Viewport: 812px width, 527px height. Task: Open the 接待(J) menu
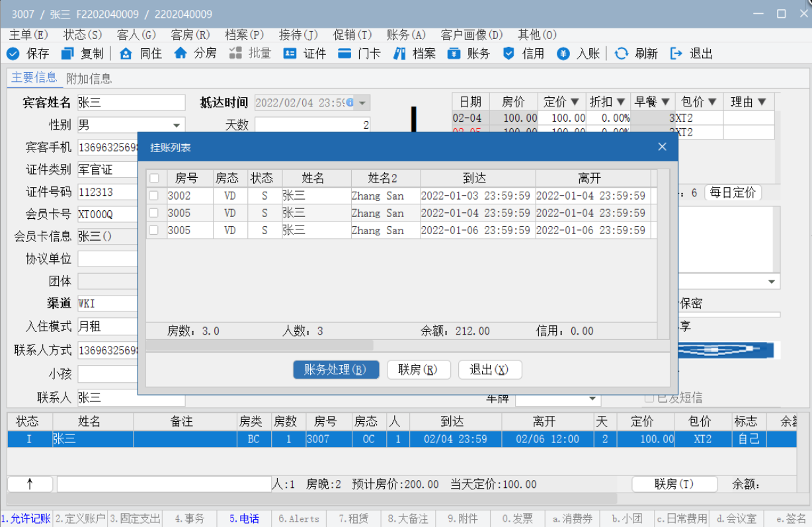(x=298, y=35)
